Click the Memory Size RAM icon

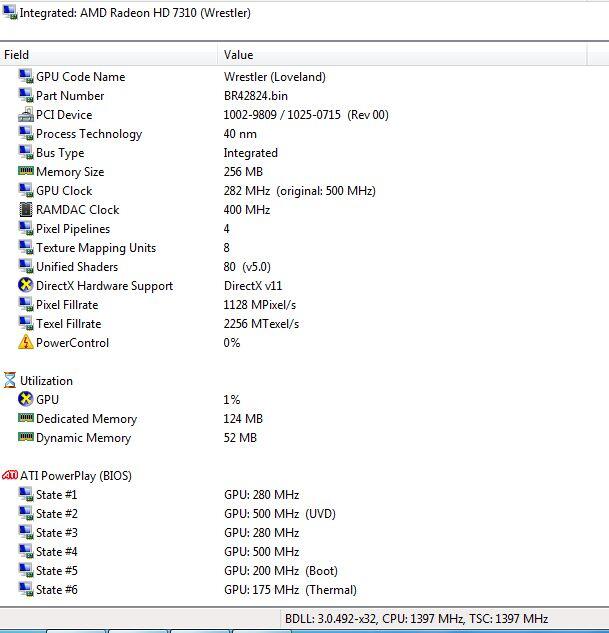click(26, 171)
